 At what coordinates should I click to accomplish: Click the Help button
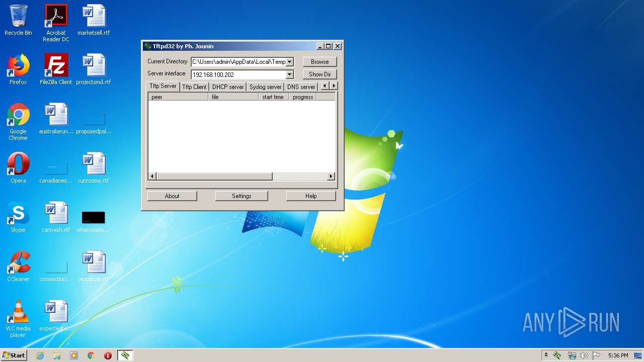[x=311, y=196]
